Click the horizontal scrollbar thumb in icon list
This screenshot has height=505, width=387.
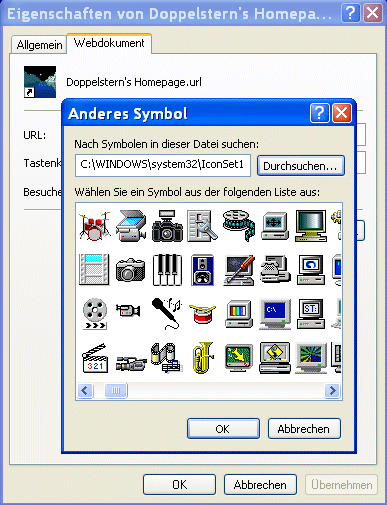click(116, 390)
